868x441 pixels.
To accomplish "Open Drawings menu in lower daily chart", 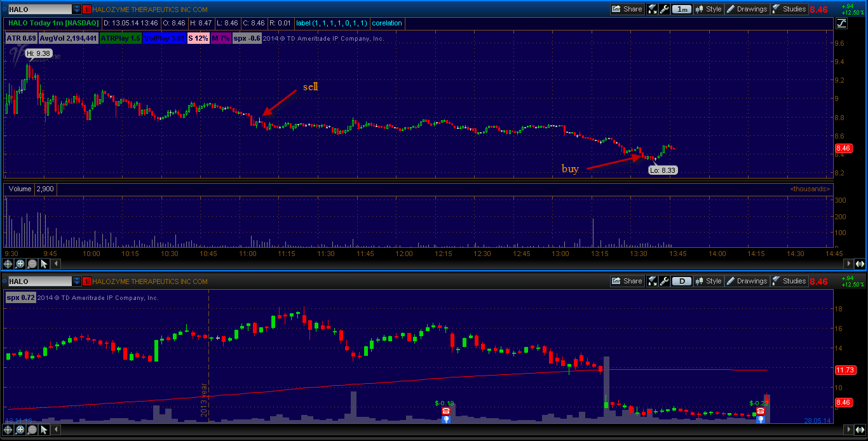I will (x=747, y=281).
